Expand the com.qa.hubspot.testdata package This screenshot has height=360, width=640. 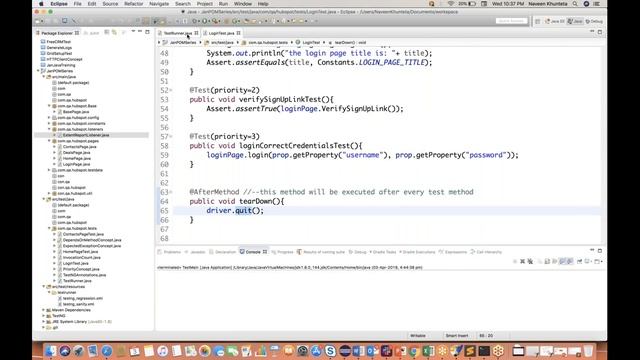49,170
